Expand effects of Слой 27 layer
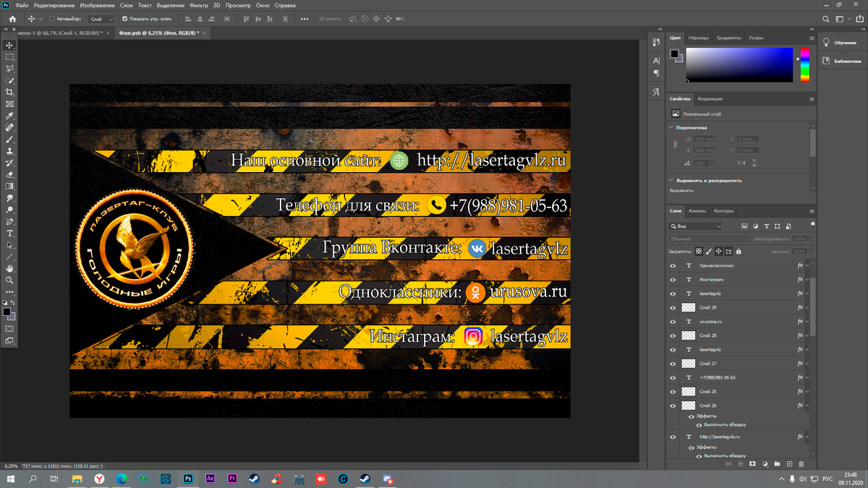Viewport: 868px width, 488px height. [x=807, y=364]
